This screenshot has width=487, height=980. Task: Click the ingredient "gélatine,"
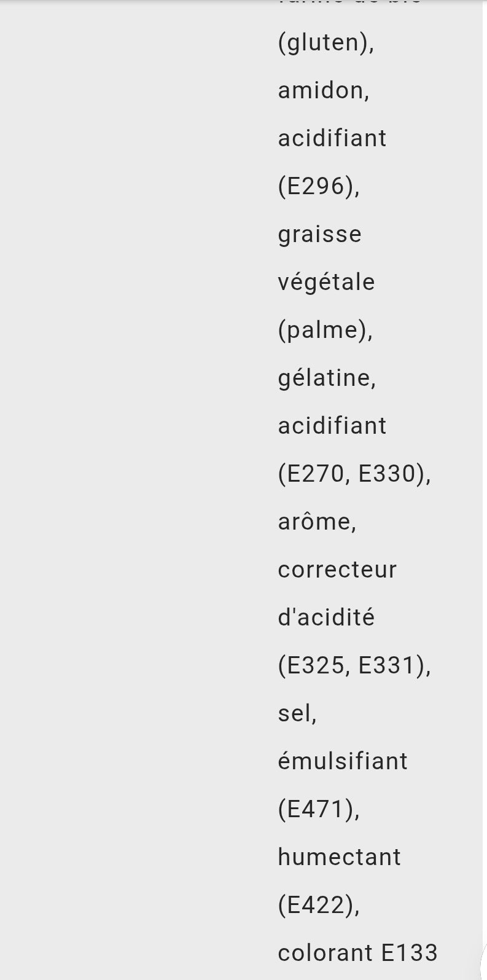pos(327,378)
